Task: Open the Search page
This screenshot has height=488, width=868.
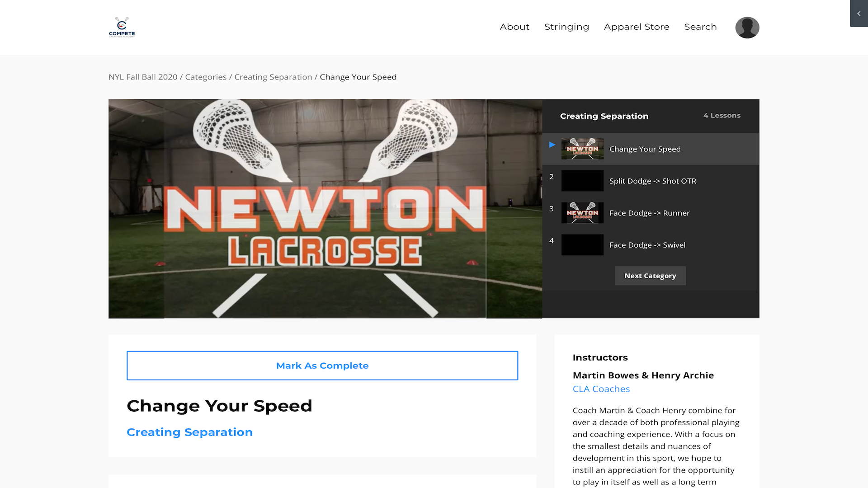Action: click(x=700, y=27)
